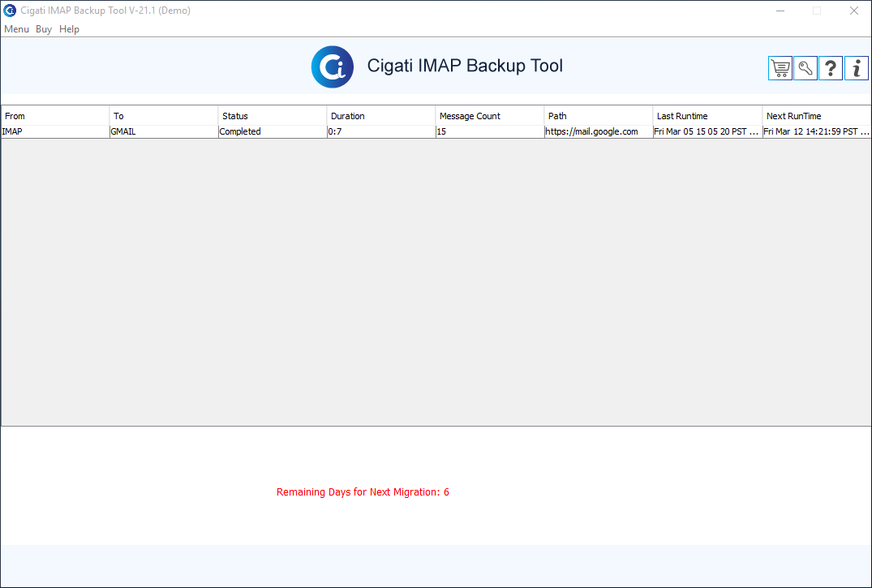Click the 0:7 duration value
872x588 pixels.
point(381,132)
